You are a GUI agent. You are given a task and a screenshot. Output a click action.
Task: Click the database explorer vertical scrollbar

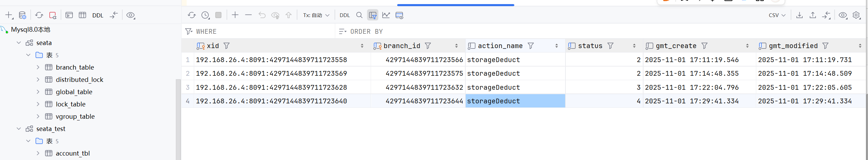point(178,119)
